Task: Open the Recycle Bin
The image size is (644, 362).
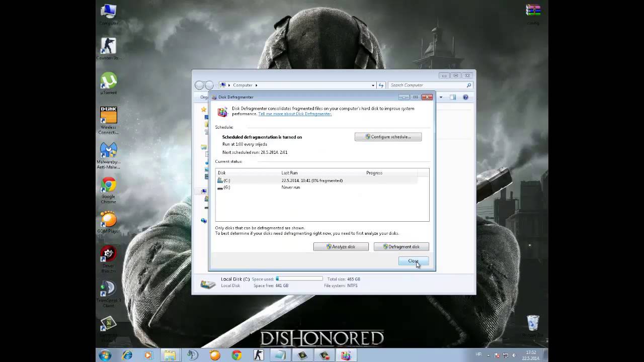Action: (533, 326)
